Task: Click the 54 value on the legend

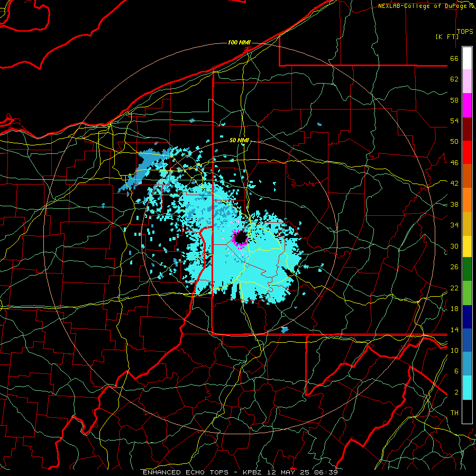Action: pyautogui.click(x=454, y=121)
